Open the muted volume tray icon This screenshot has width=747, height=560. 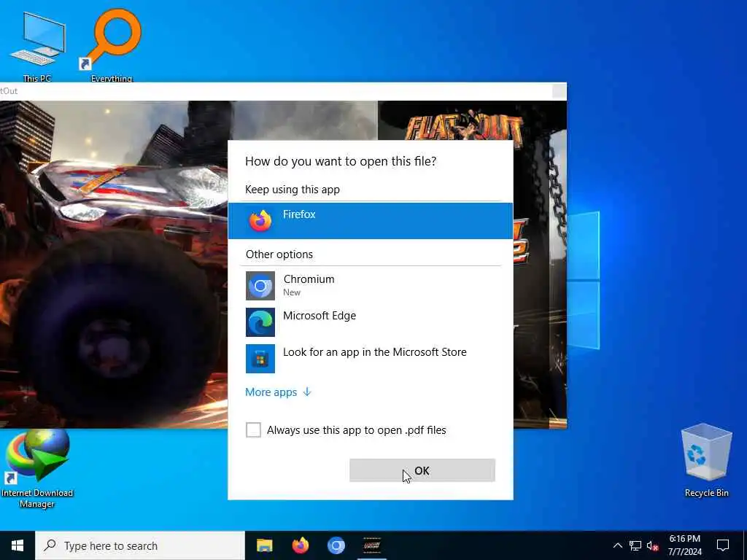(x=653, y=545)
